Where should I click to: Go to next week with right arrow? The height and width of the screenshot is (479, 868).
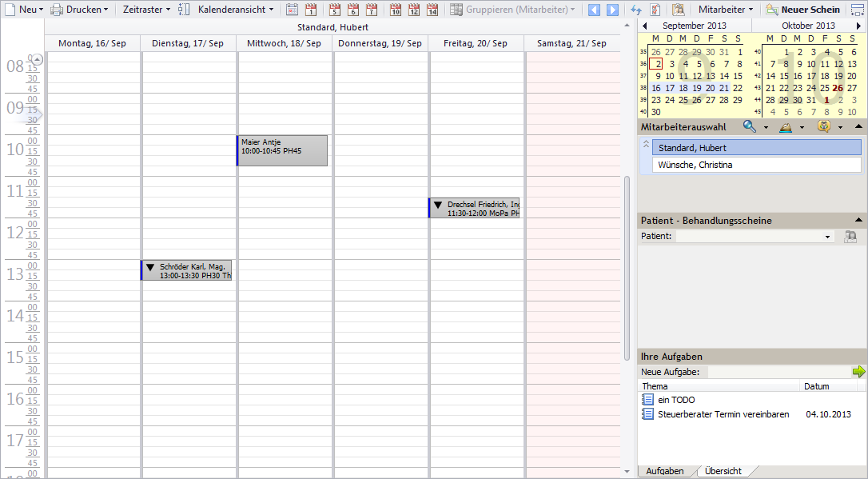(612, 10)
